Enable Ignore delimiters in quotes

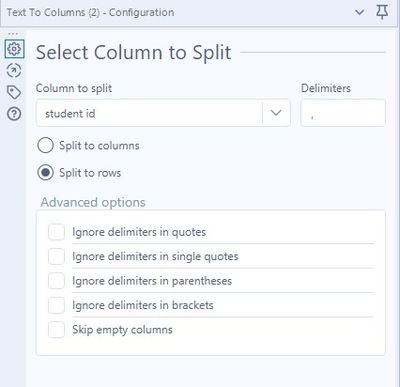[x=56, y=232]
